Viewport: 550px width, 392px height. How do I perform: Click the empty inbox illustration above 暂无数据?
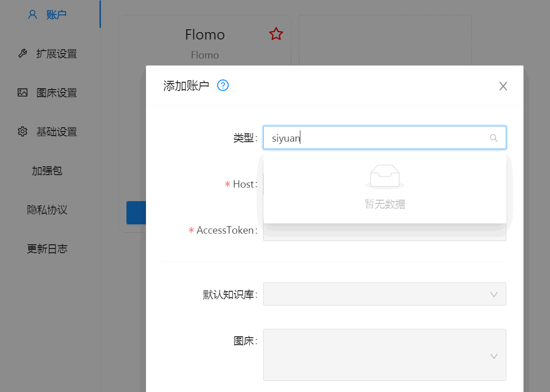(384, 176)
